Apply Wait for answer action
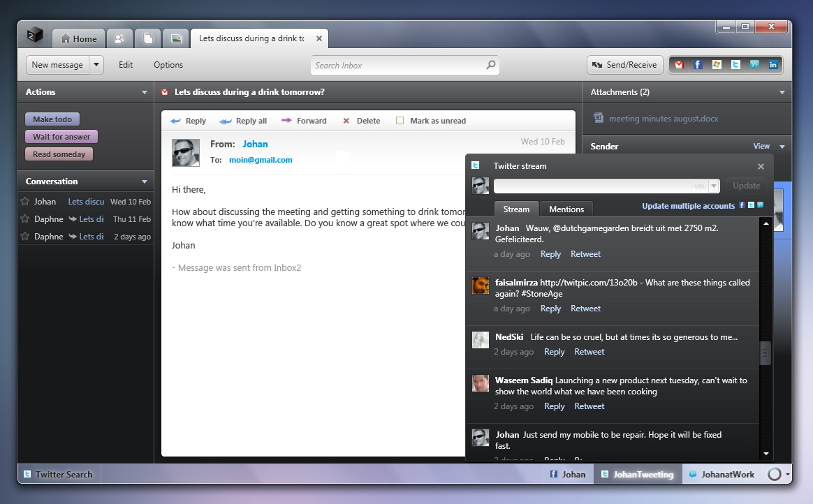Screen dimensions: 813x504 pos(61,137)
